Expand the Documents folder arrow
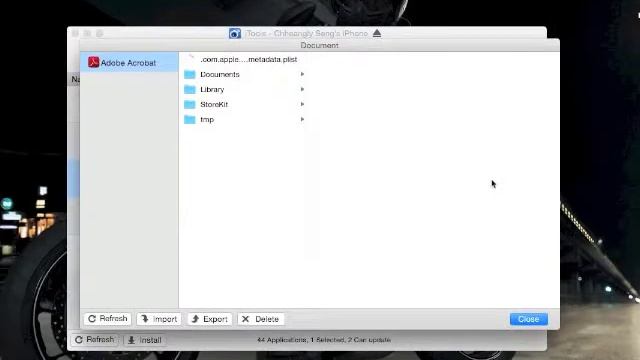Viewport: 640px width, 360px height. click(x=302, y=74)
